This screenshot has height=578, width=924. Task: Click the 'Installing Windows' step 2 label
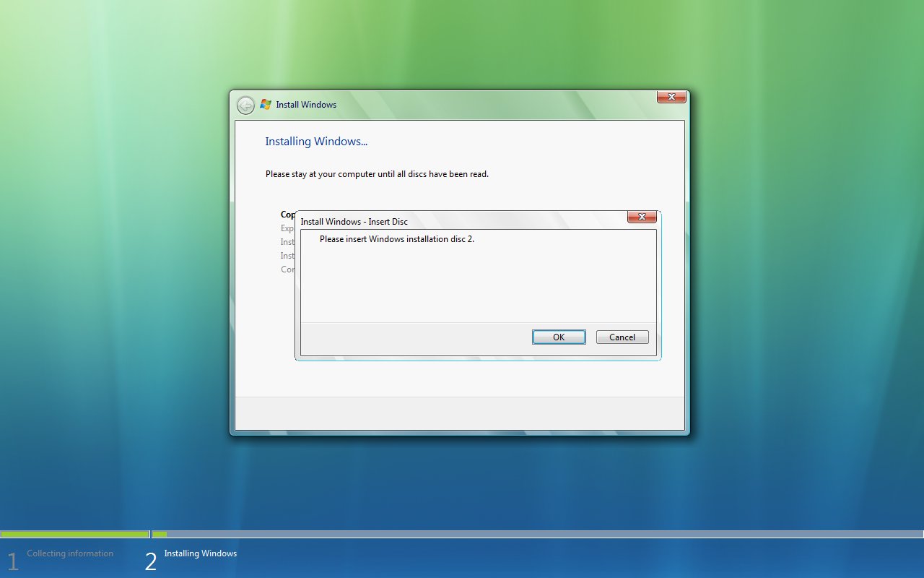click(x=201, y=553)
